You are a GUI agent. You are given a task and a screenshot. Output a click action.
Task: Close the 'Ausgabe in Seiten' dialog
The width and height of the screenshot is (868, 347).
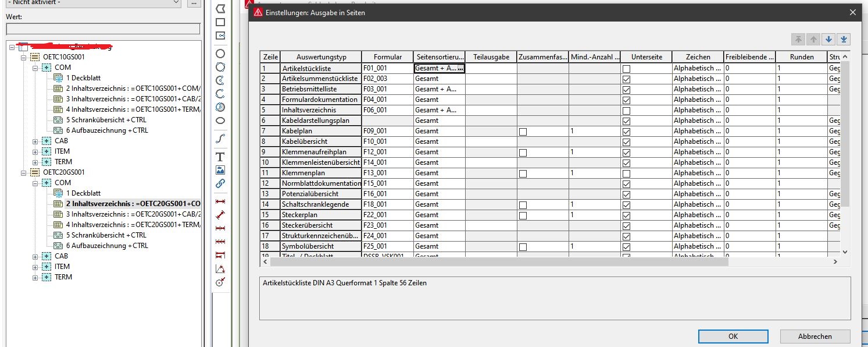[853, 12]
